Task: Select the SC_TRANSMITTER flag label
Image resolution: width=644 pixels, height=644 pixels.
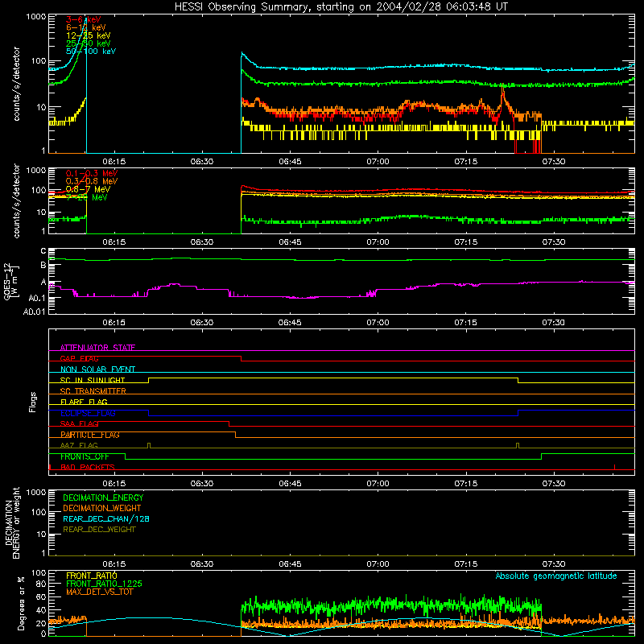Action: pos(93,391)
